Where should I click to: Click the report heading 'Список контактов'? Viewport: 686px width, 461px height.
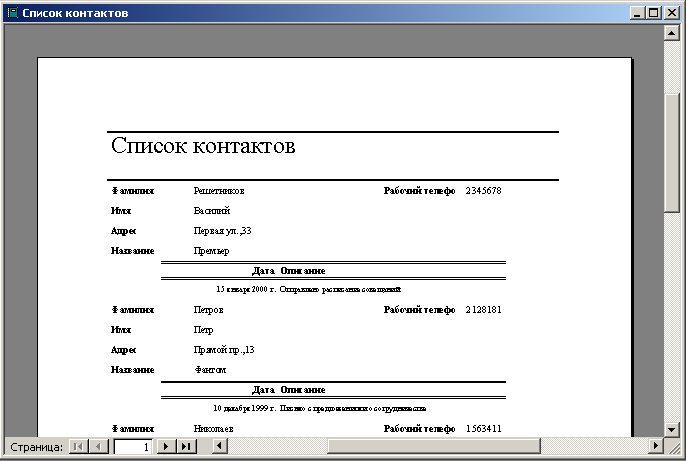click(x=203, y=145)
